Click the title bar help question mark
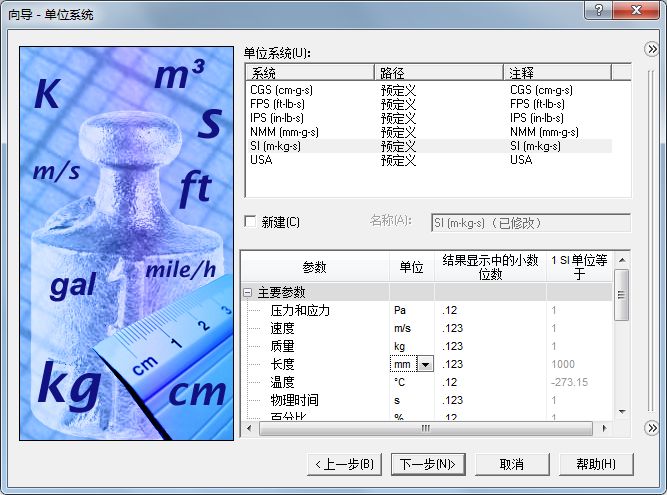This screenshot has width=667, height=495. coord(598,10)
